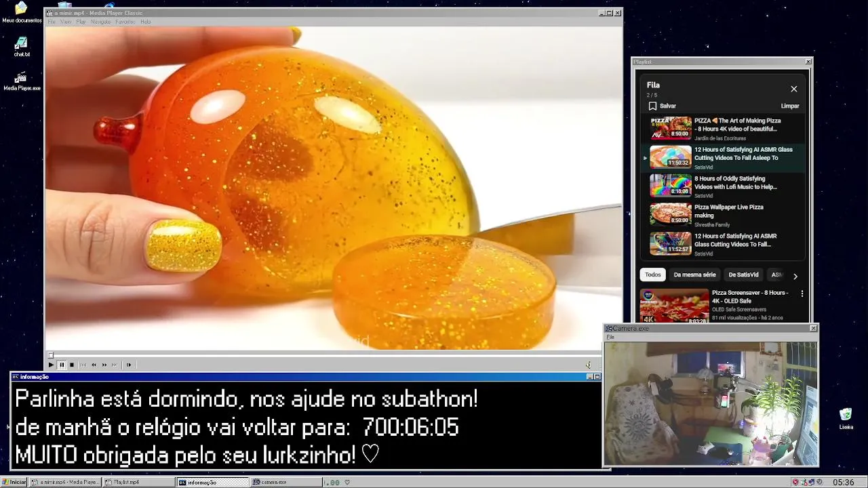The image size is (868, 488).
Task: Toggle the mute speaker icon in Media Player
Action: [x=589, y=365]
